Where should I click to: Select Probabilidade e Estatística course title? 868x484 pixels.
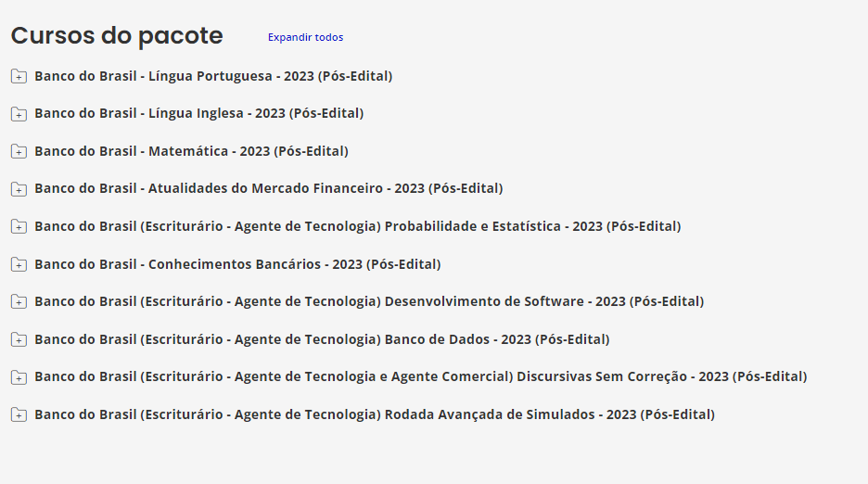coord(358,226)
